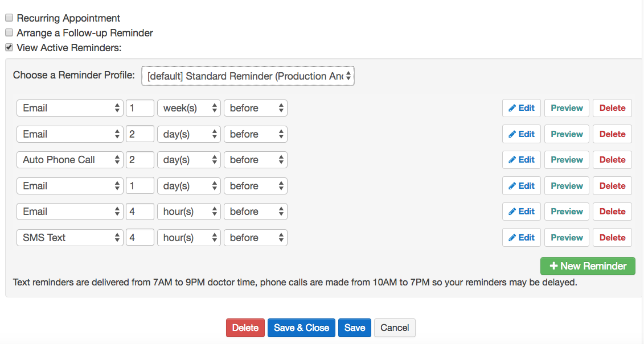Open the week(s) unit dropdown
Viewport: 644px width, 344px height.
point(189,108)
